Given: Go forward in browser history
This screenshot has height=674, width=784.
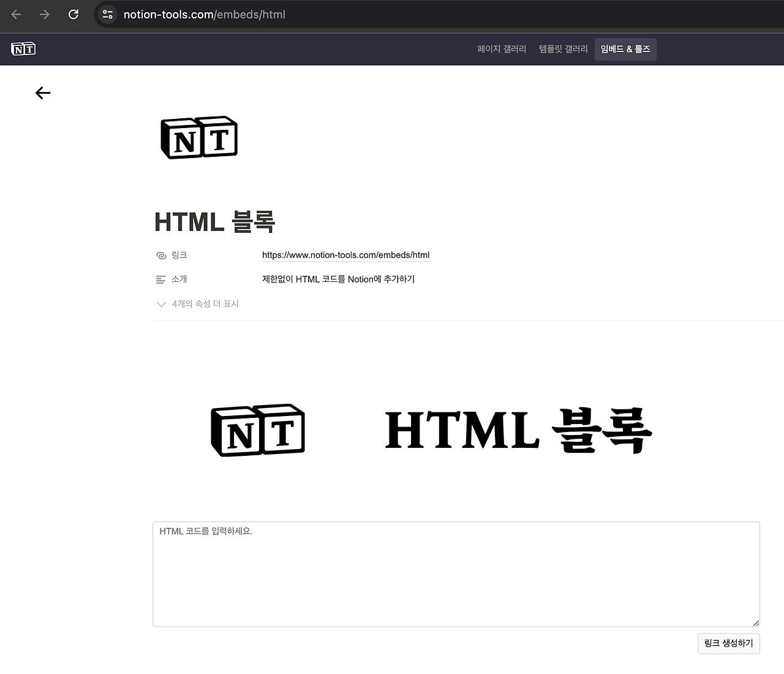Looking at the screenshot, I should coord(45,14).
